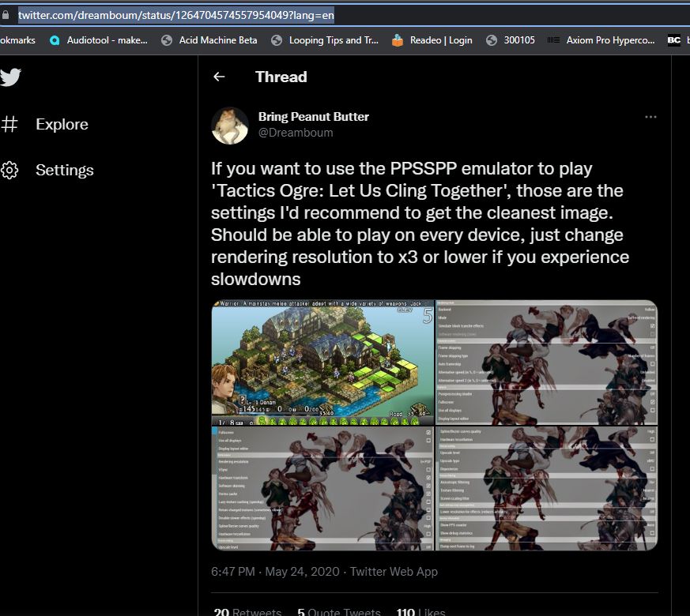
Task: Open the top-right settings image
Action: (x=546, y=362)
